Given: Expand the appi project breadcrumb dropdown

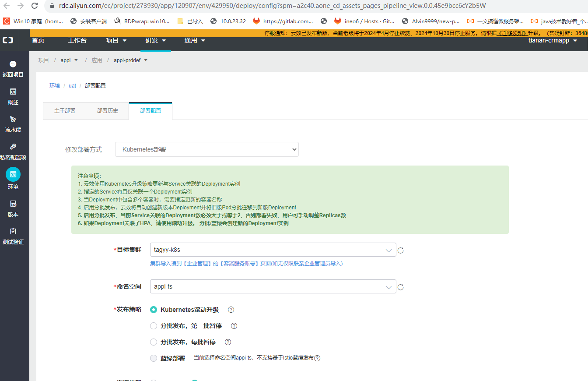Looking at the screenshot, I should click(69, 60).
